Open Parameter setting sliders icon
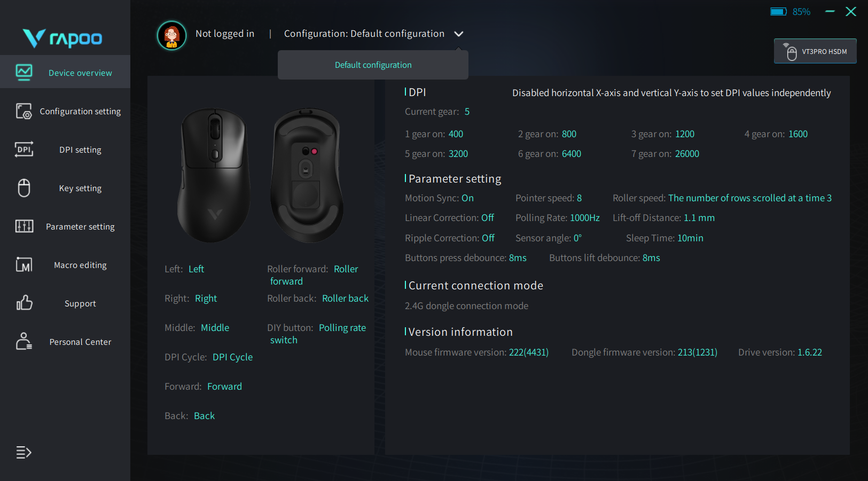This screenshot has height=481, width=868. (x=24, y=226)
